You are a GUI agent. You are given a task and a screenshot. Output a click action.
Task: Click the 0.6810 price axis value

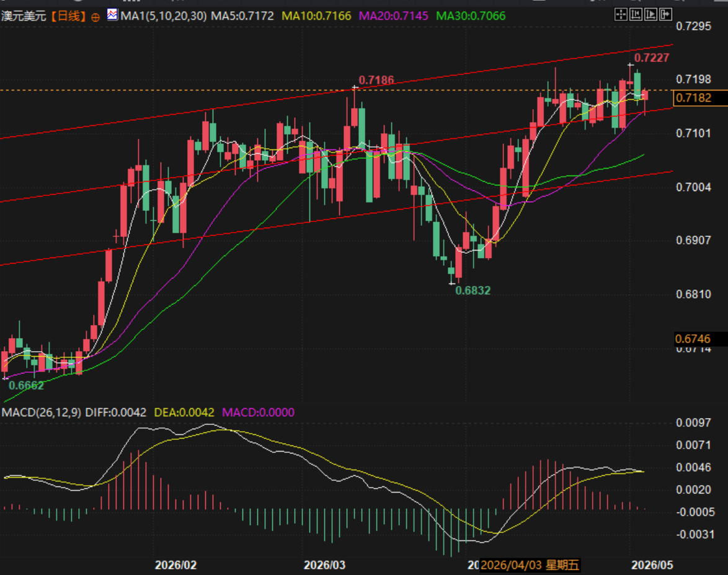pos(693,295)
